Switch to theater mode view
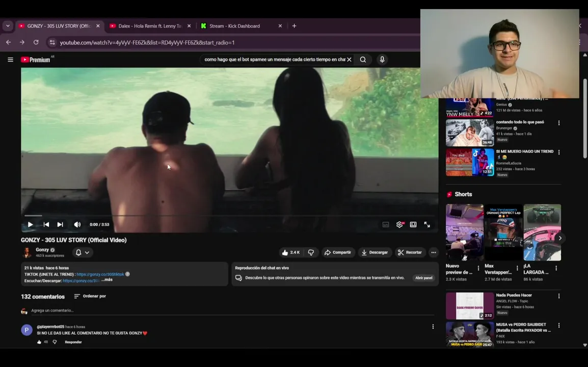The image size is (588, 367). point(413,224)
